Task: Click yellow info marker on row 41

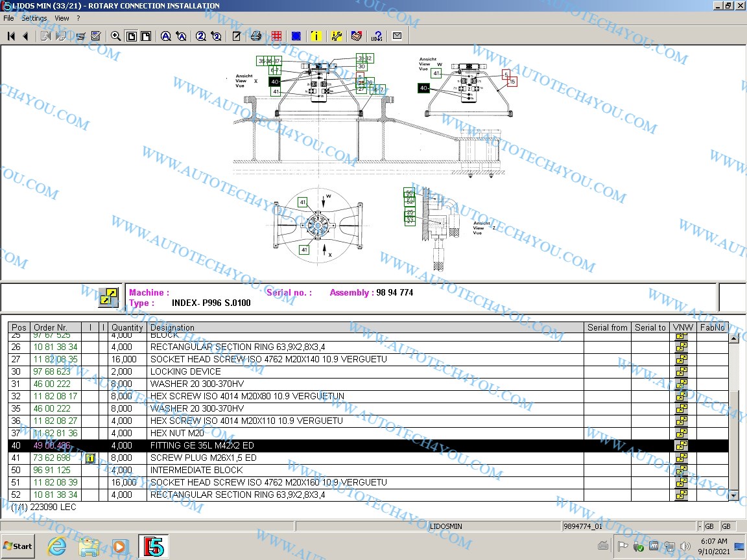Action: [x=90, y=458]
